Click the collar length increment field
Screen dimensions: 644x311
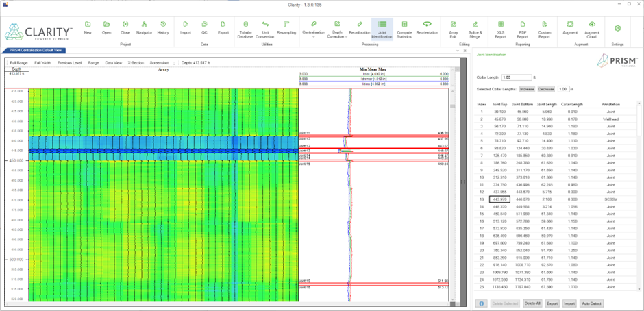(565, 89)
